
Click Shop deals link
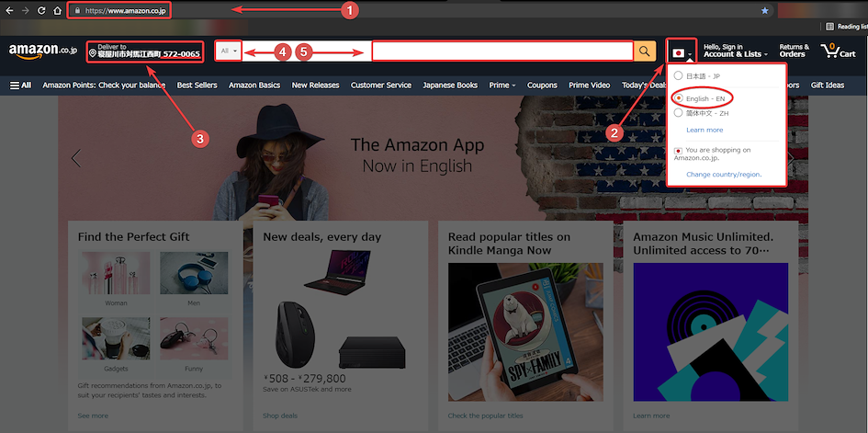280,416
